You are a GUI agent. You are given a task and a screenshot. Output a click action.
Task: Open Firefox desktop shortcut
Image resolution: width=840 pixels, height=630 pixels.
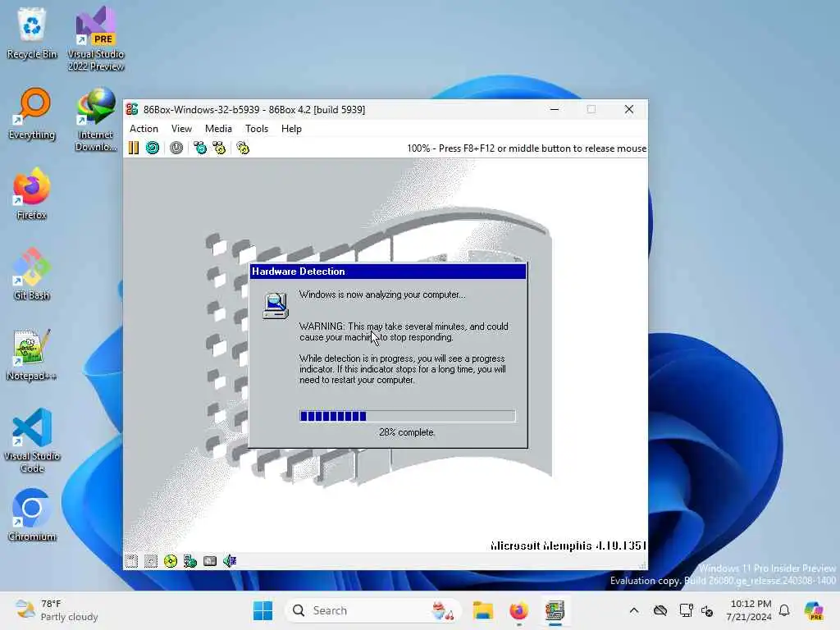pyautogui.click(x=32, y=194)
